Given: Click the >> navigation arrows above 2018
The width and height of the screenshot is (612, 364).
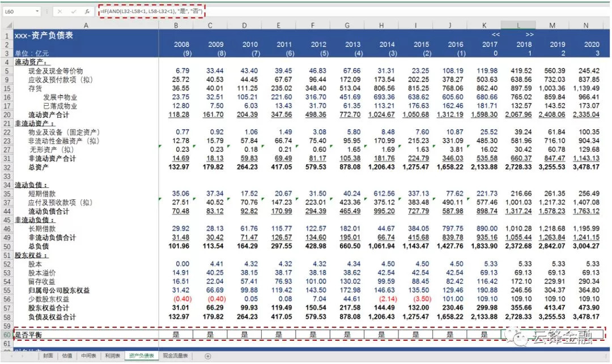Looking at the screenshot, I should (529, 35).
